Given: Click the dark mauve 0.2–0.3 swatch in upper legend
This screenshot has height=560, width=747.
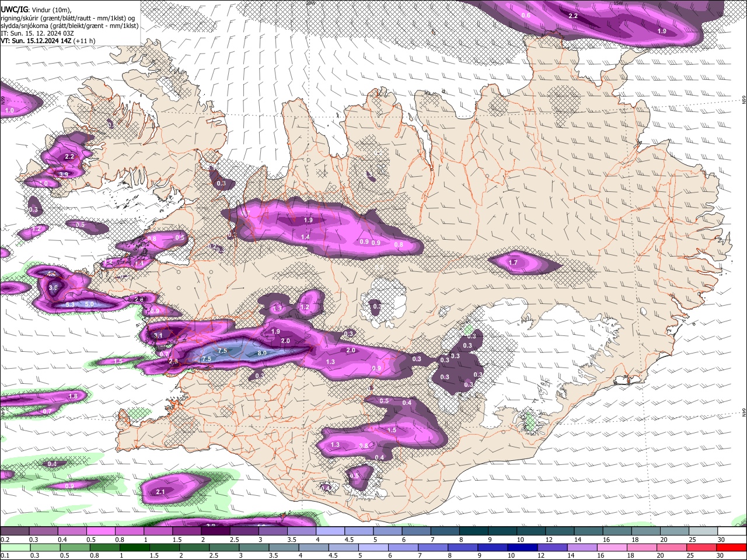Looking at the screenshot, I should point(15,531).
